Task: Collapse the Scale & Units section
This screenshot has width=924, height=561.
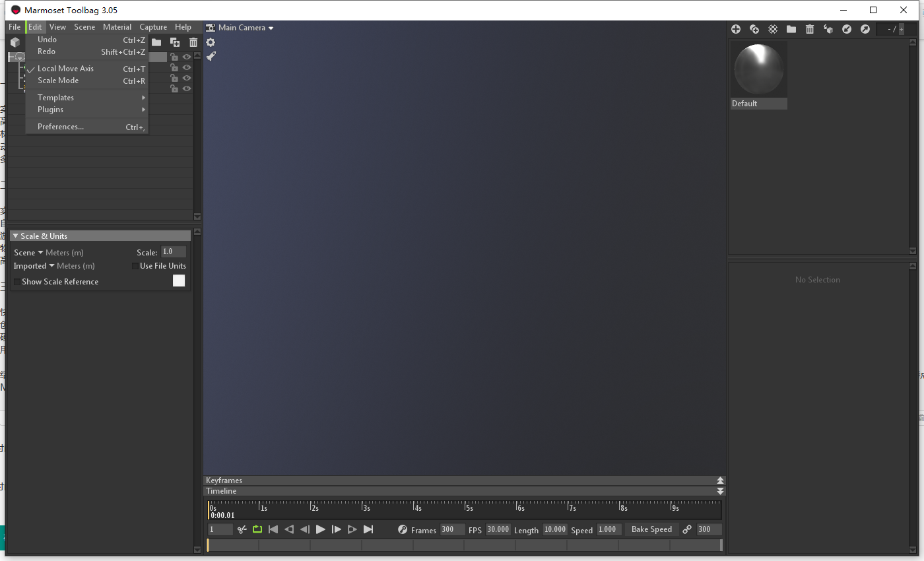Action: 15,236
